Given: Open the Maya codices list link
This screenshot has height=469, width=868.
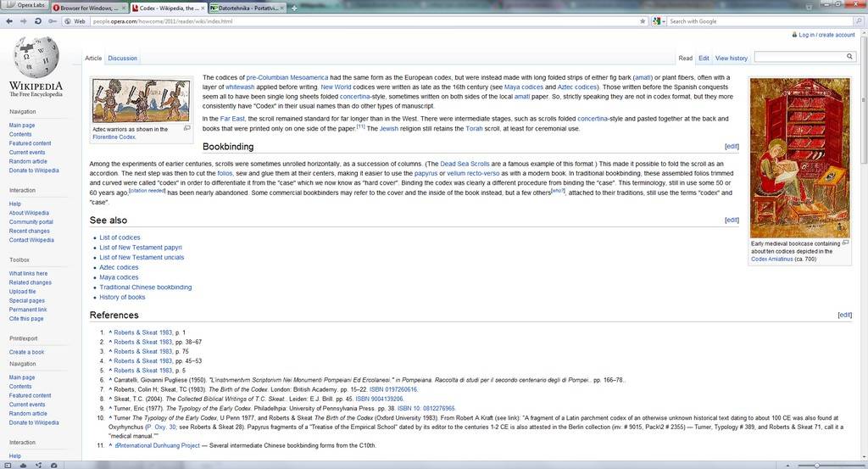Looking at the screenshot, I should tap(119, 277).
